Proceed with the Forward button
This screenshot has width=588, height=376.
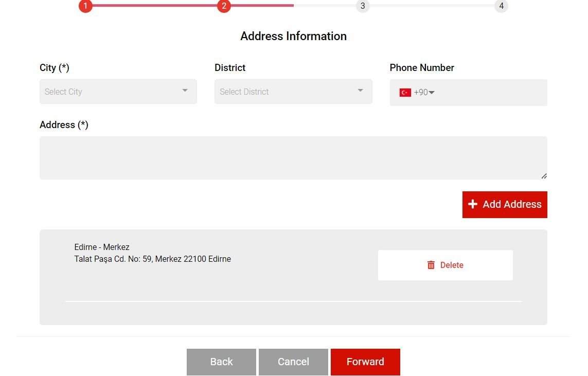pos(365,362)
